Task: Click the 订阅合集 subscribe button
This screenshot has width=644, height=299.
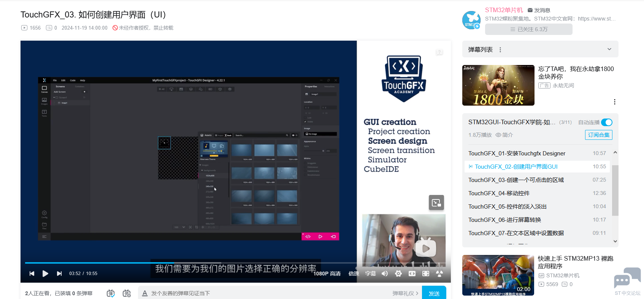Action: point(599,135)
